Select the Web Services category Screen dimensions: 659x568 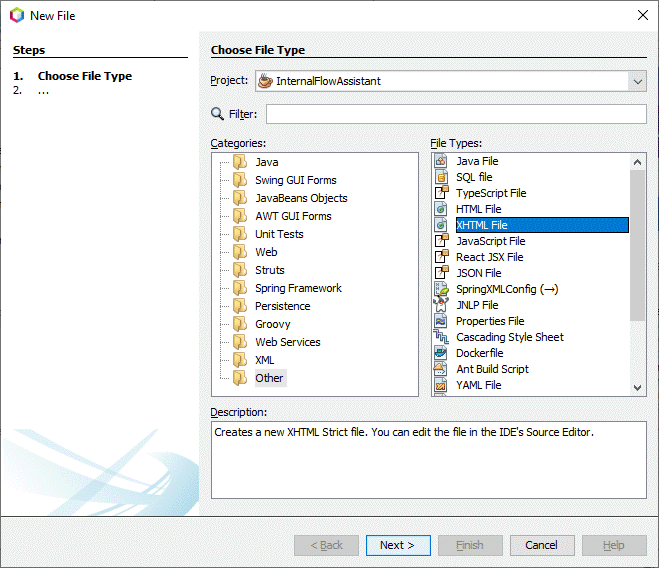pos(288,342)
